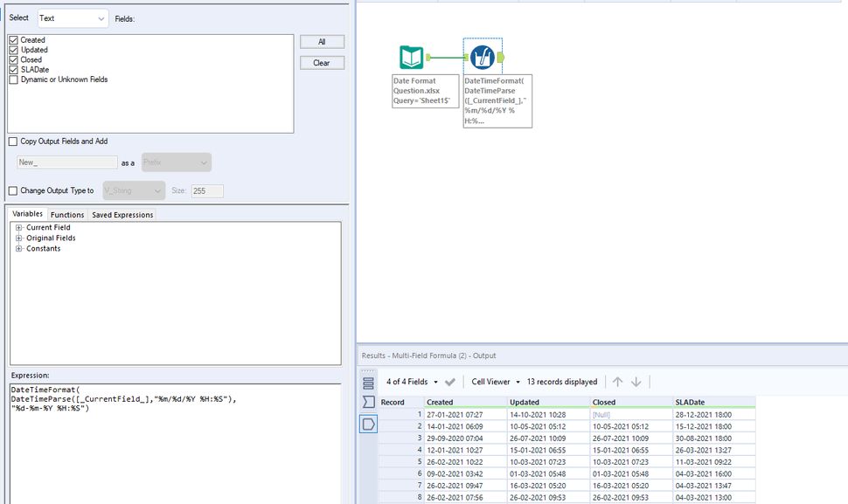The width and height of the screenshot is (848, 504).
Task: Select the Multi-Field Formula tool icon
Action: pos(482,58)
